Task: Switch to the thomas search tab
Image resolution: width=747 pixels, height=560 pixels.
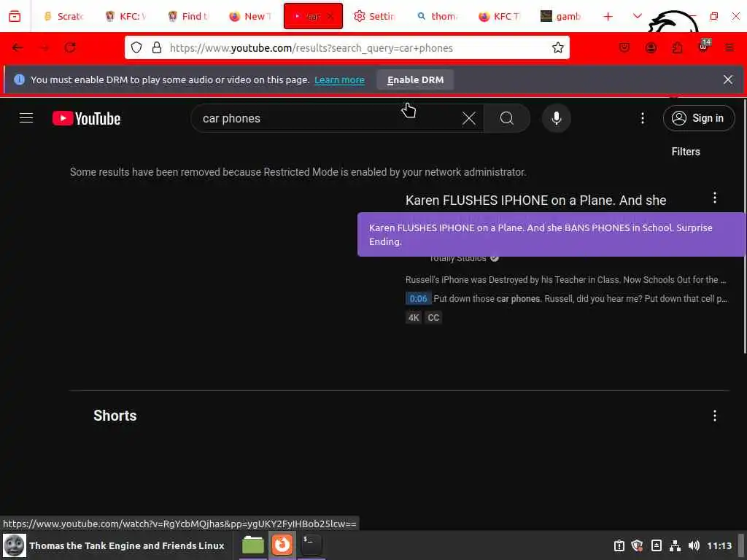Action: coord(437,16)
